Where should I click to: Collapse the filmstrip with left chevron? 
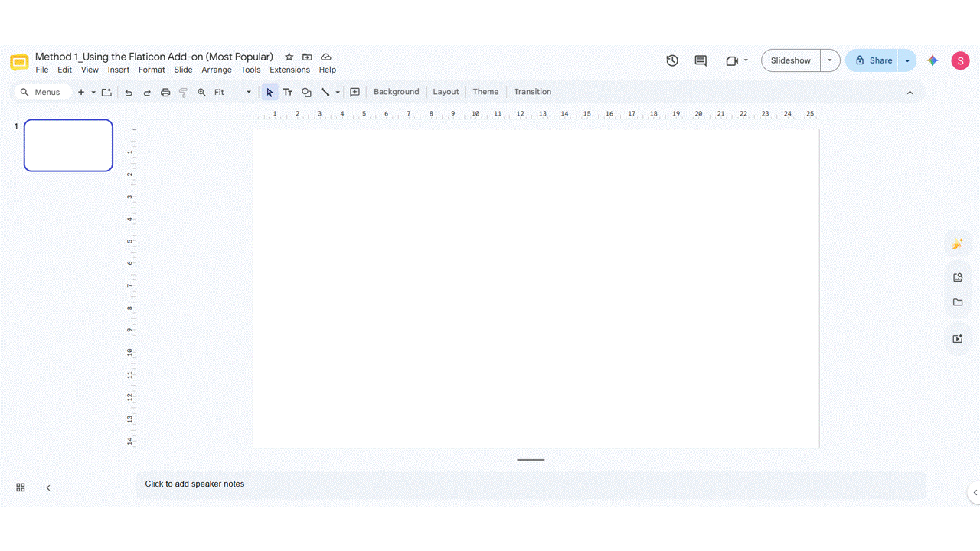pyautogui.click(x=48, y=487)
